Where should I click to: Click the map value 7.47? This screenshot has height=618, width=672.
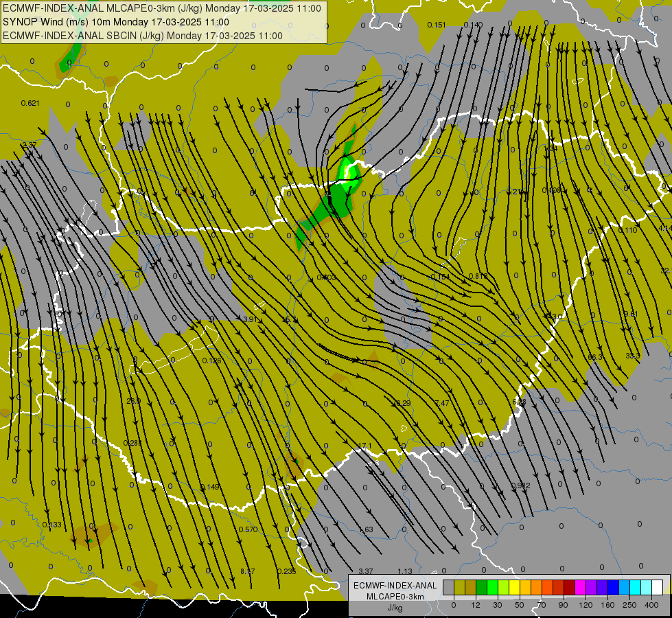tap(442, 402)
